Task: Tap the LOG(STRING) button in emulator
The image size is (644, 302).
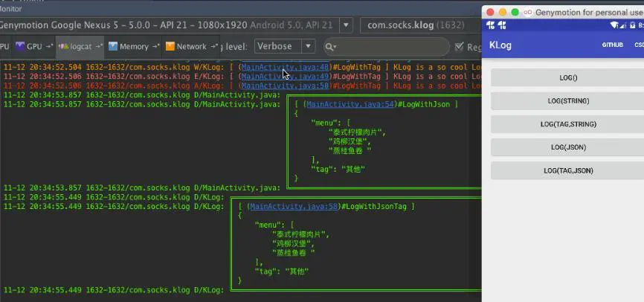Action: tap(568, 100)
